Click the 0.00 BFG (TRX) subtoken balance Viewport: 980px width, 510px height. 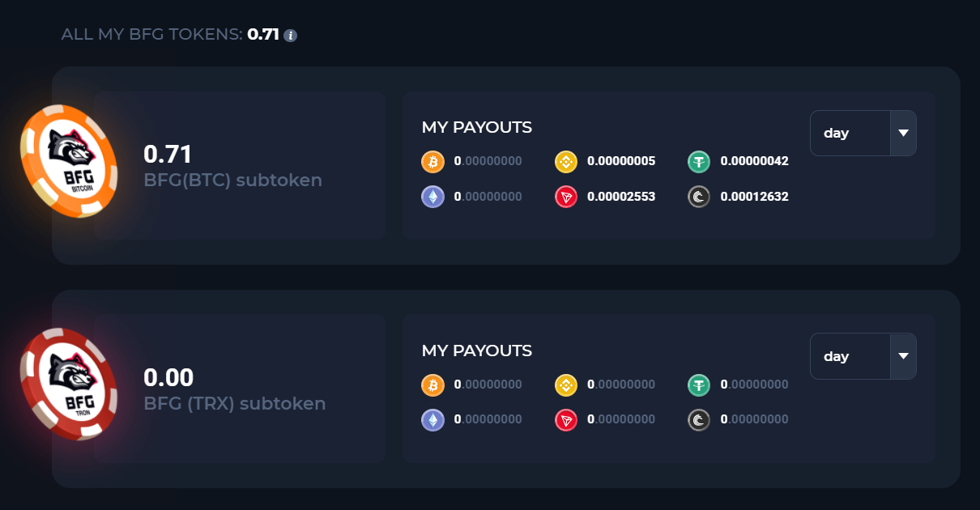click(168, 377)
